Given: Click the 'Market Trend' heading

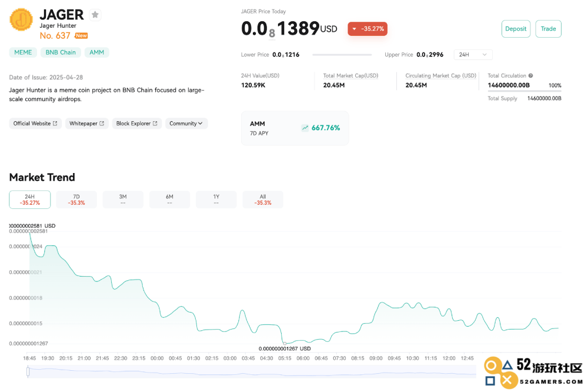Looking at the screenshot, I should click(42, 177).
